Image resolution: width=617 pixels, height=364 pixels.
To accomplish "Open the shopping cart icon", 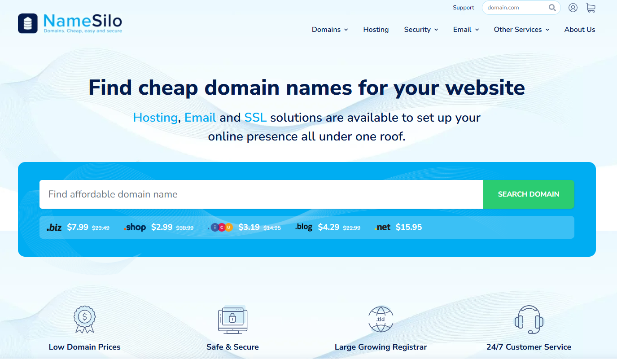I will click(x=591, y=8).
